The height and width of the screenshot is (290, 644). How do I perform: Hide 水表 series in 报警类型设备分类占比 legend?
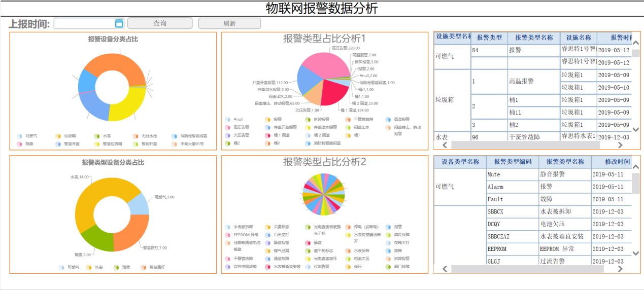89,267
